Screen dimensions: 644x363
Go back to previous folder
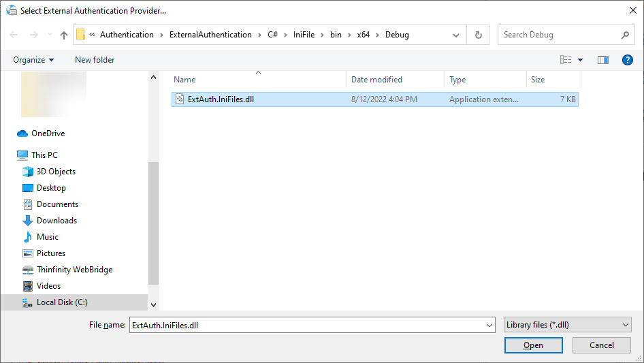pyautogui.click(x=14, y=35)
